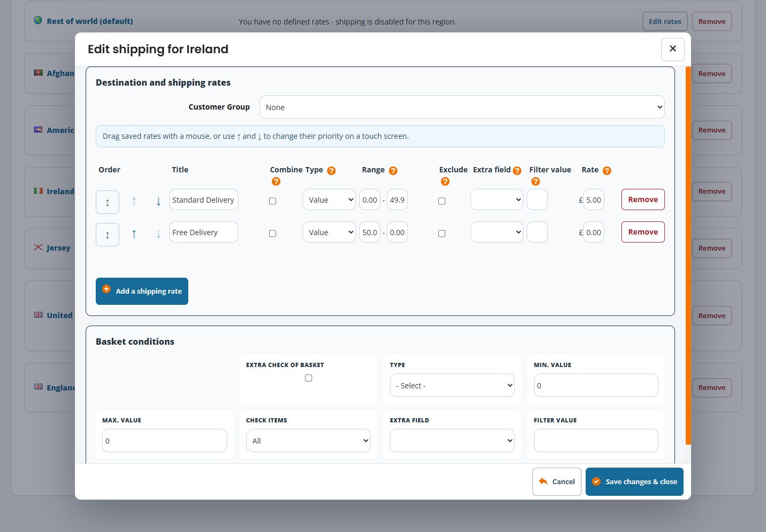The width and height of the screenshot is (766, 532).
Task: Open Extra field dropdown for Free Delivery
Action: [497, 232]
